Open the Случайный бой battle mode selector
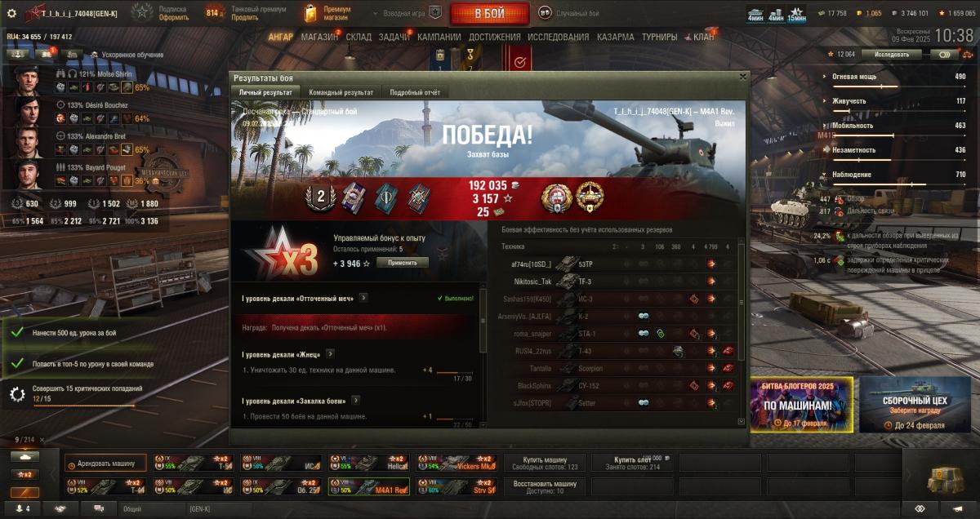Screen dimensions: 980x519 click(568, 13)
